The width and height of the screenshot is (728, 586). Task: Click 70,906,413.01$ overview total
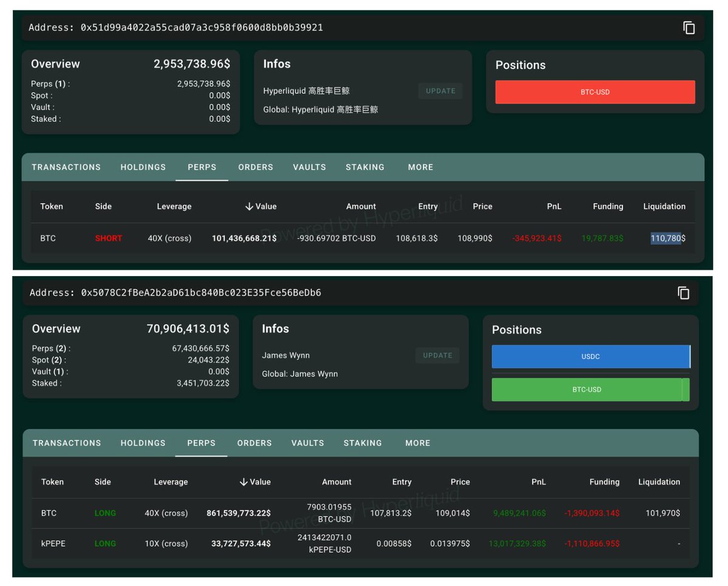[188, 329]
